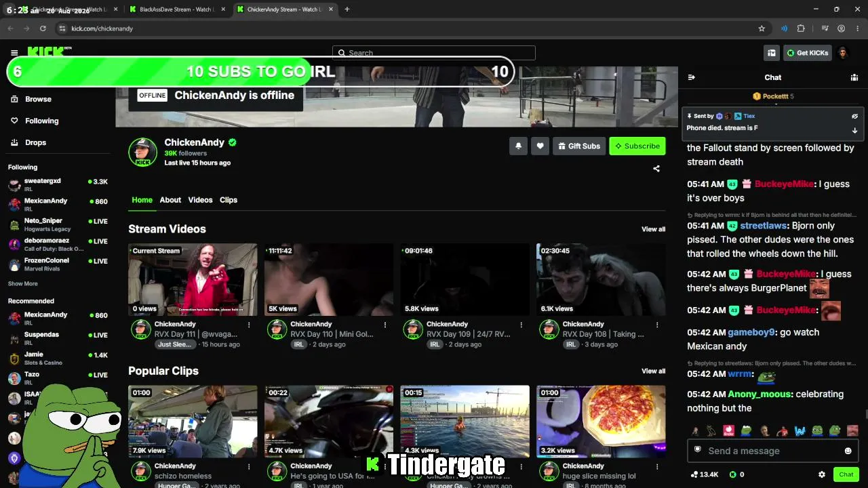Image resolution: width=868 pixels, height=488 pixels.
Task: Open the browser extensions puzzle icon
Action: click(802, 28)
